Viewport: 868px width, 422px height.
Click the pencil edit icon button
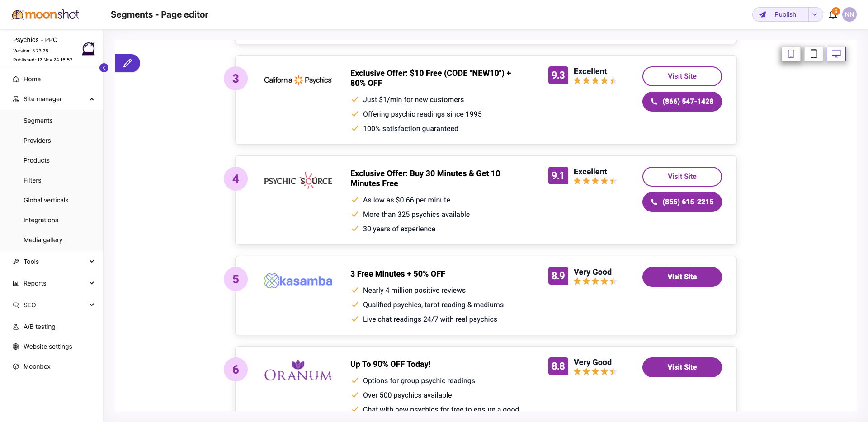(127, 63)
